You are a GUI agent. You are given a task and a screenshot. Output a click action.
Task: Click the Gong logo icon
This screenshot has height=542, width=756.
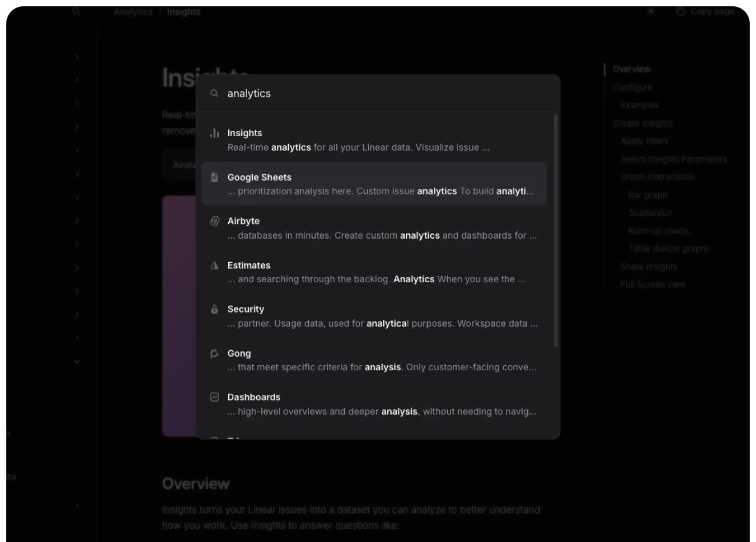[x=214, y=354]
